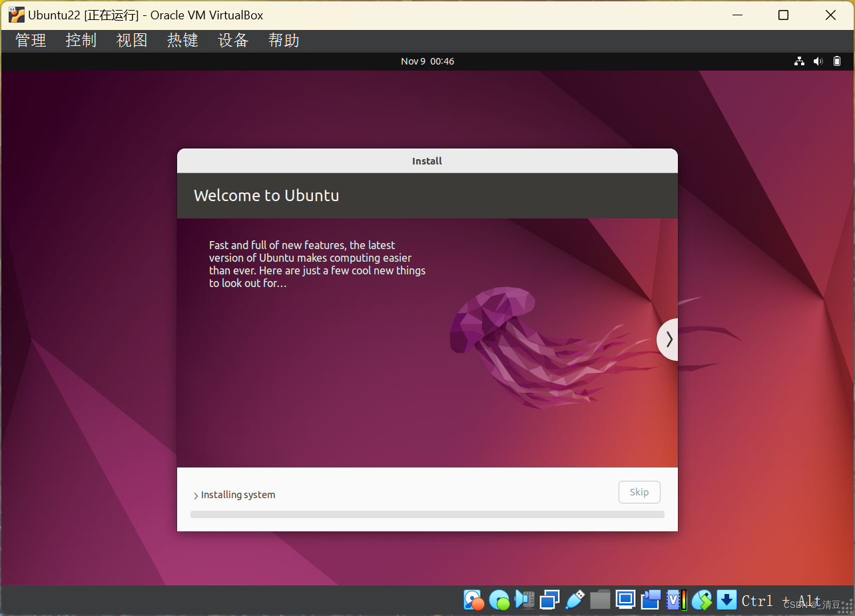The height and width of the screenshot is (616, 855).
Task: Click the keyboard capture arrow icon
Action: 726,600
